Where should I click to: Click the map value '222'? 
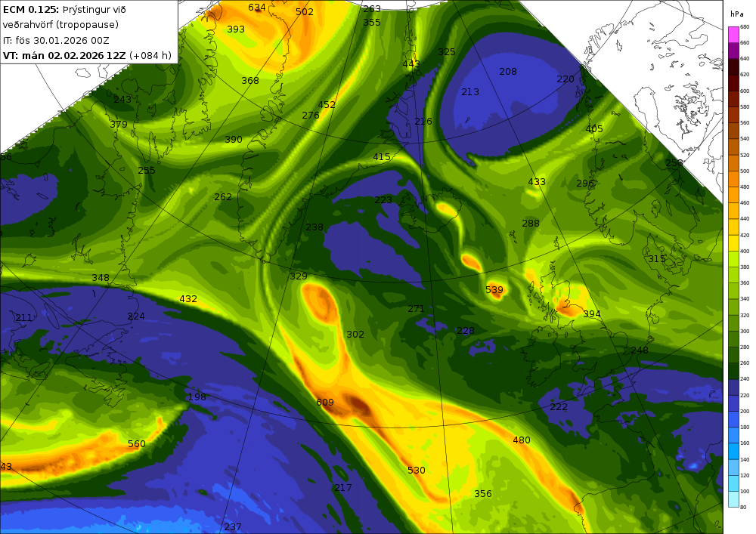[559, 407]
